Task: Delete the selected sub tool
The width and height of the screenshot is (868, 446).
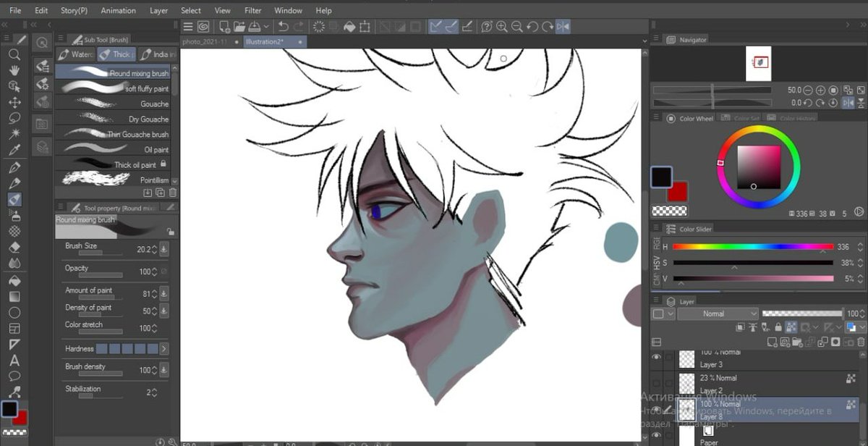Action: (x=172, y=193)
